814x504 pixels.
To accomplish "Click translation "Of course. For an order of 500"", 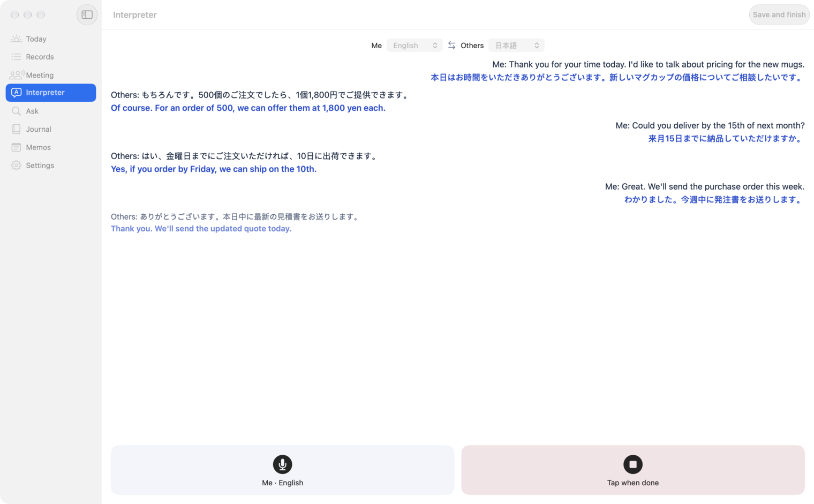I will 248,108.
